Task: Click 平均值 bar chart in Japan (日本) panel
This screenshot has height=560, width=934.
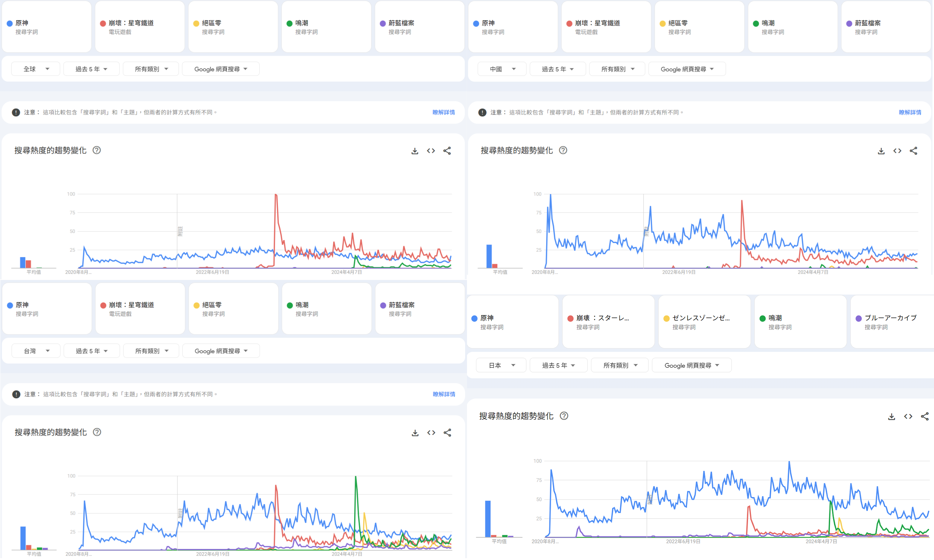Action: [499, 519]
